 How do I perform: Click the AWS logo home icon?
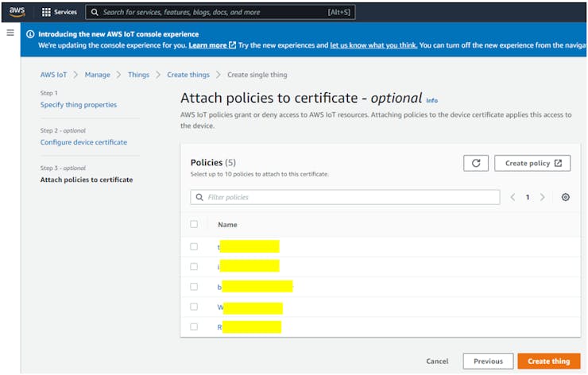pyautogui.click(x=17, y=12)
